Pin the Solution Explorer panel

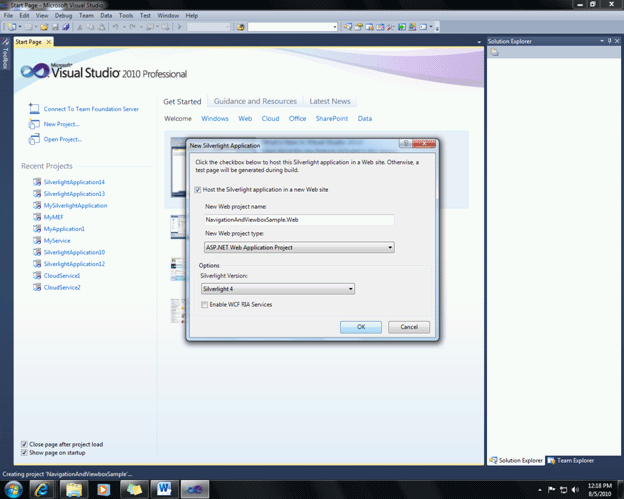(x=609, y=41)
